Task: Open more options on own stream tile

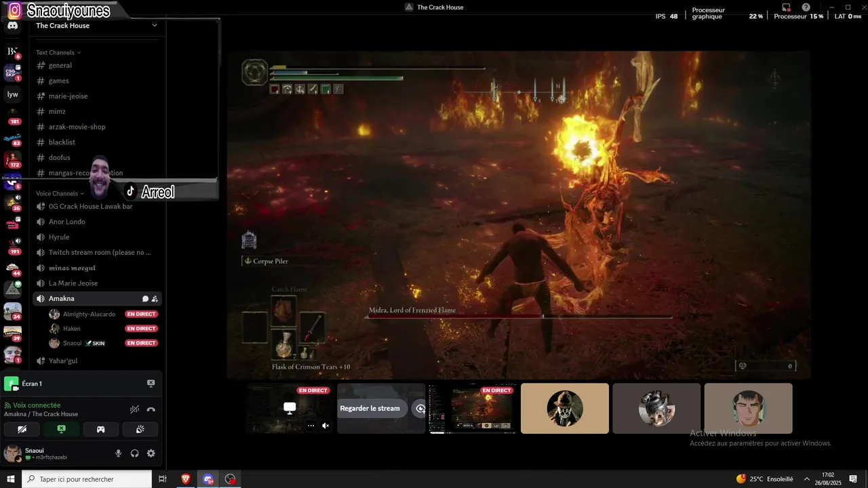Action: click(311, 426)
